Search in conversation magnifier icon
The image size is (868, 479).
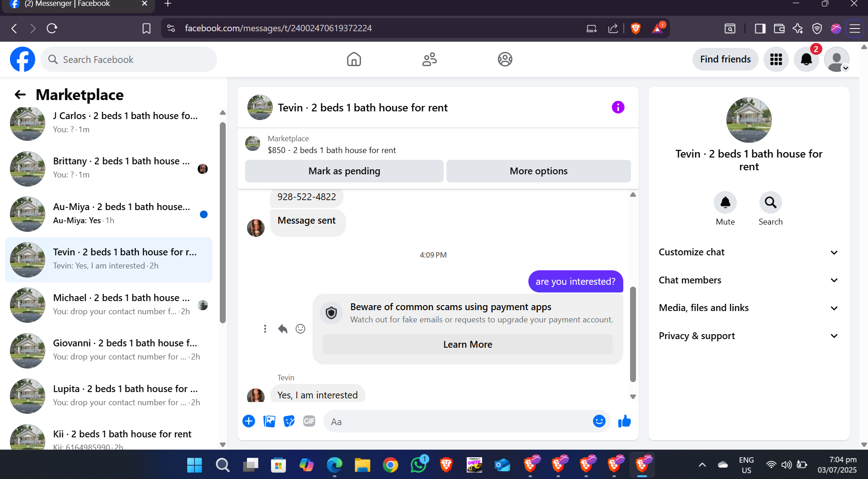[770, 202]
